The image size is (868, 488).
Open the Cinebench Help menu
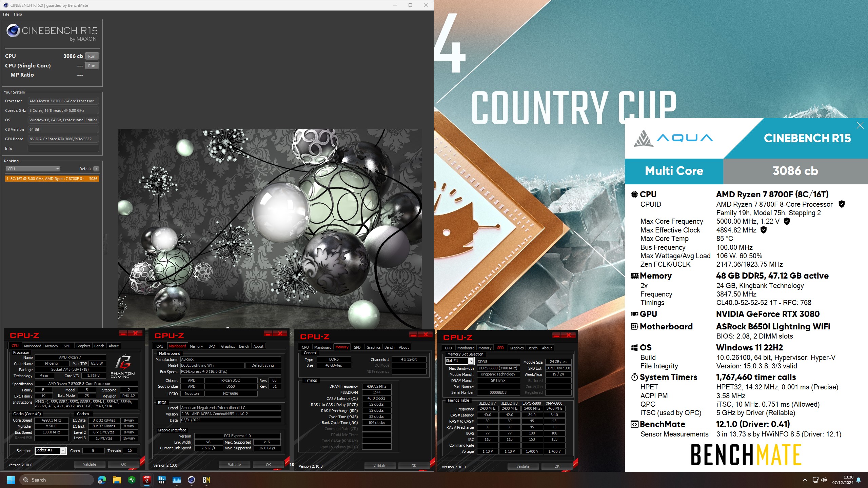[x=18, y=14]
